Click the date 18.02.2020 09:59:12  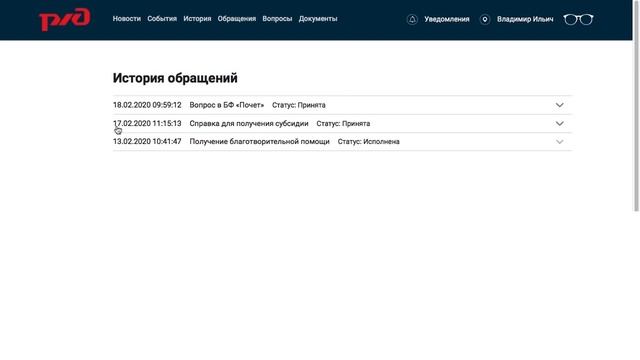(147, 105)
